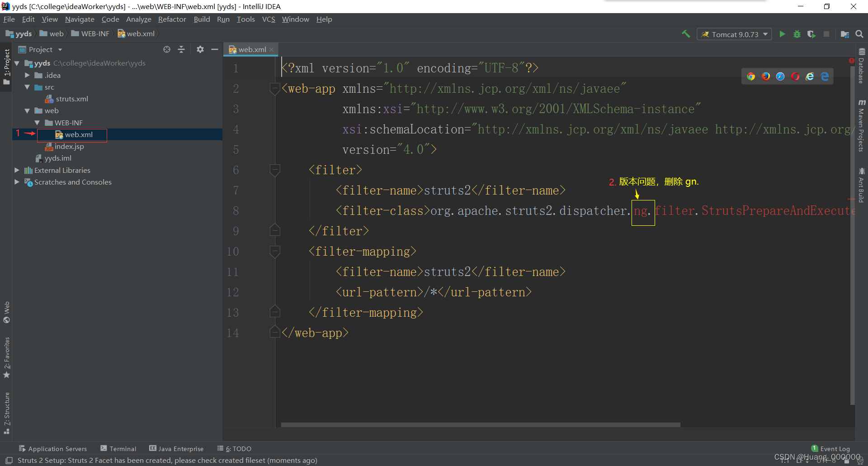Screen dimensions: 868x466
Task: Expand External Libraries node
Action: point(17,170)
